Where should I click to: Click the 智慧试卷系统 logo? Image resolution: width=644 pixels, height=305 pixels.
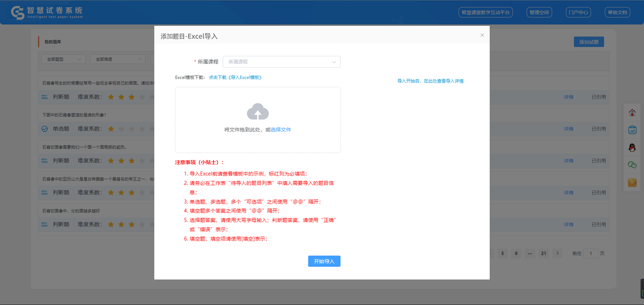coord(47,12)
